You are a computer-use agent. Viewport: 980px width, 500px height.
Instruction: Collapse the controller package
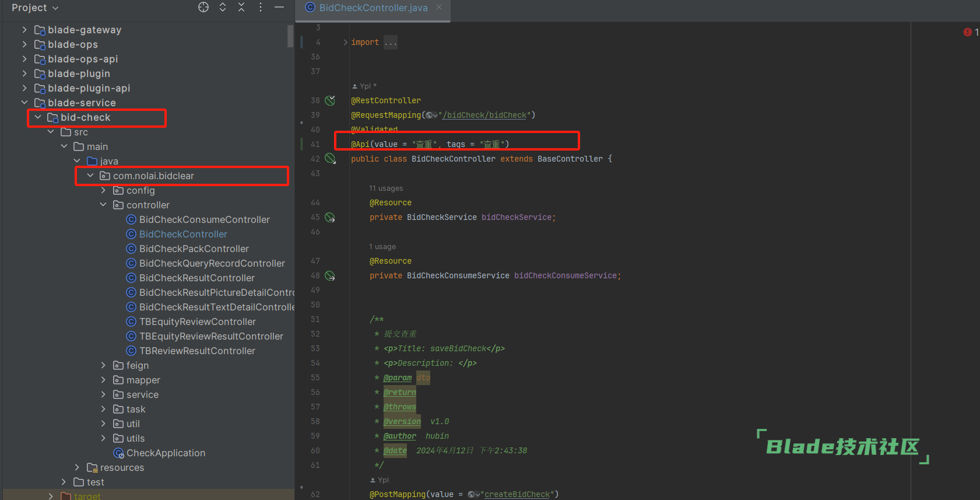click(103, 204)
